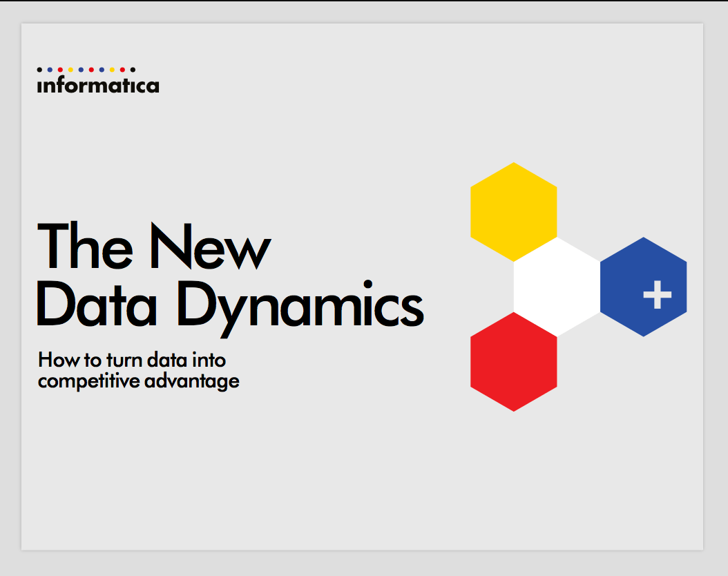Select the yellow hexagon shape

pos(513,212)
